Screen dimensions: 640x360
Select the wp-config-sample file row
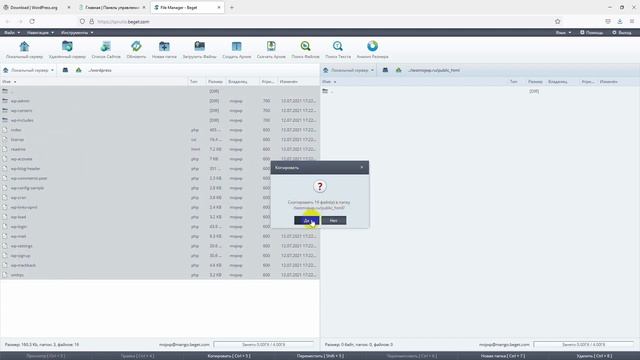(x=160, y=188)
